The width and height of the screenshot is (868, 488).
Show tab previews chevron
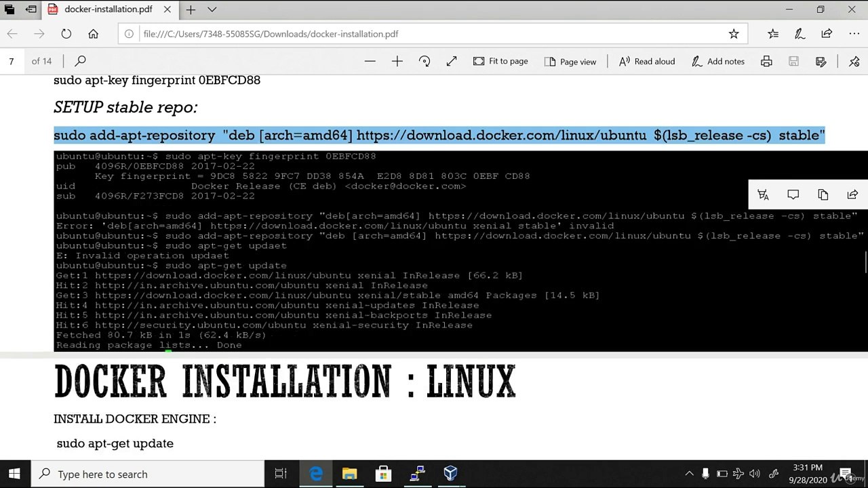click(x=212, y=9)
